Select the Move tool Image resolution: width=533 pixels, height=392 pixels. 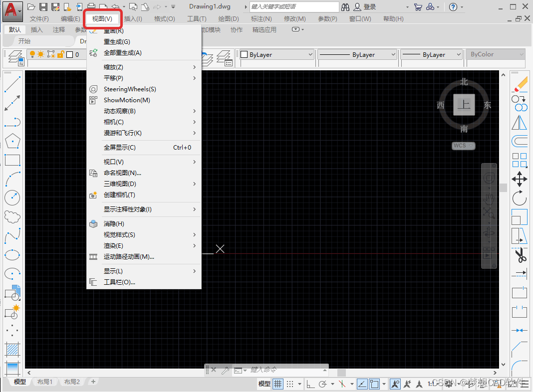click(520, 179)
